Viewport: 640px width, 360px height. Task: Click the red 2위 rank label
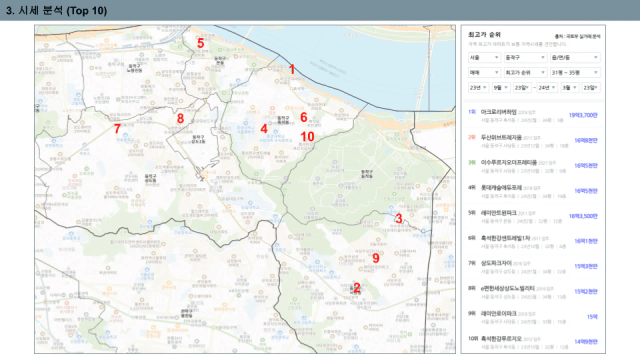pos(472,137)
